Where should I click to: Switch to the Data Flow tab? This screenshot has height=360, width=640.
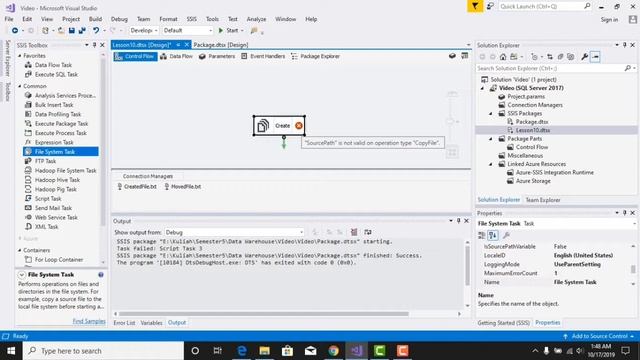176,56
